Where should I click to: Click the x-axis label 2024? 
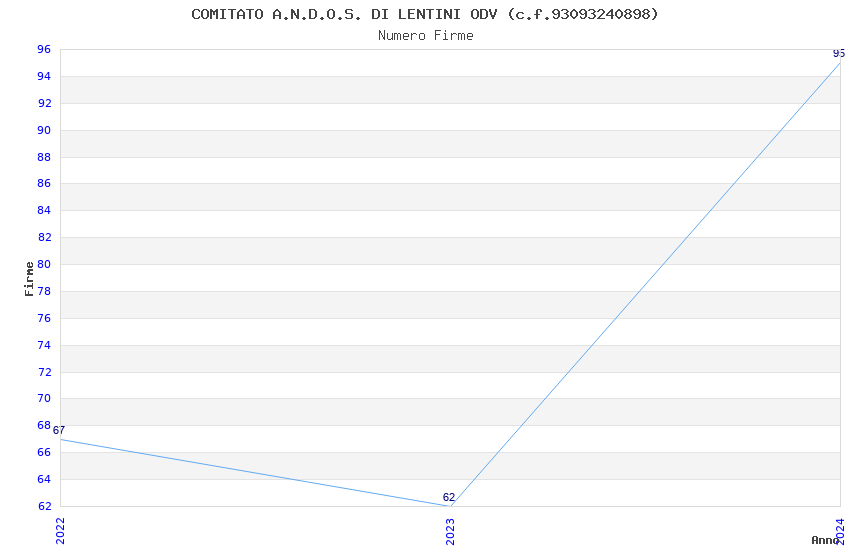(x=840, y=531)
